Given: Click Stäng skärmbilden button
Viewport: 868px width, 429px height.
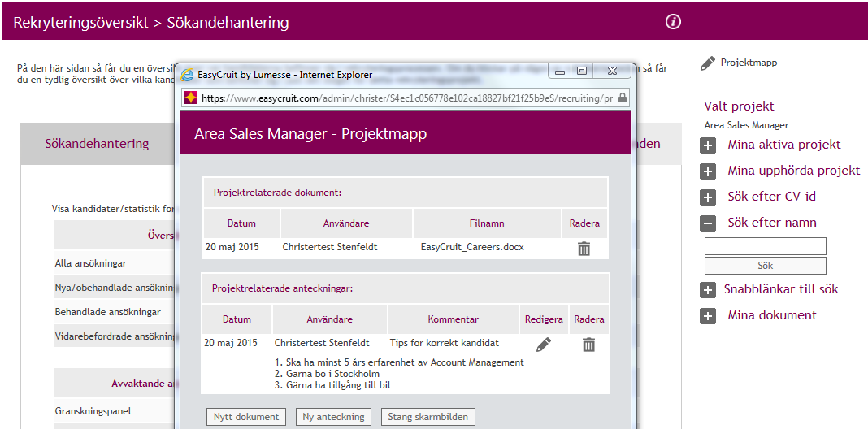Looking at the screenshot, I should (428, 417).
